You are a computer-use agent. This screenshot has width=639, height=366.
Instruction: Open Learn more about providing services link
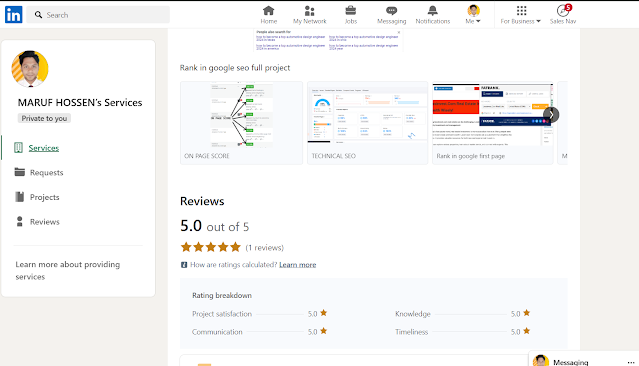click(x=68, y=271)
